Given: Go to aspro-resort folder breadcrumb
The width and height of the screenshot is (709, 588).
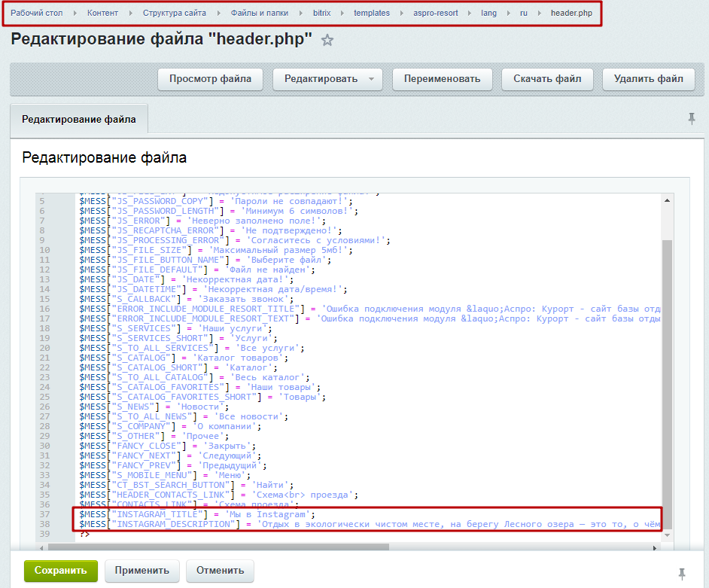Looking at the screenshot, I should pos(436,14).
